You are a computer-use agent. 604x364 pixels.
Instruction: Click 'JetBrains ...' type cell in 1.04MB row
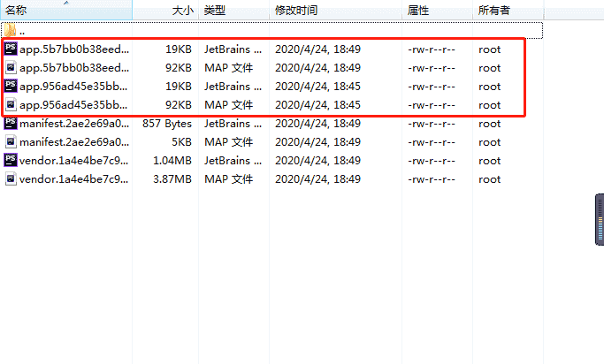[x=233, y=161]
